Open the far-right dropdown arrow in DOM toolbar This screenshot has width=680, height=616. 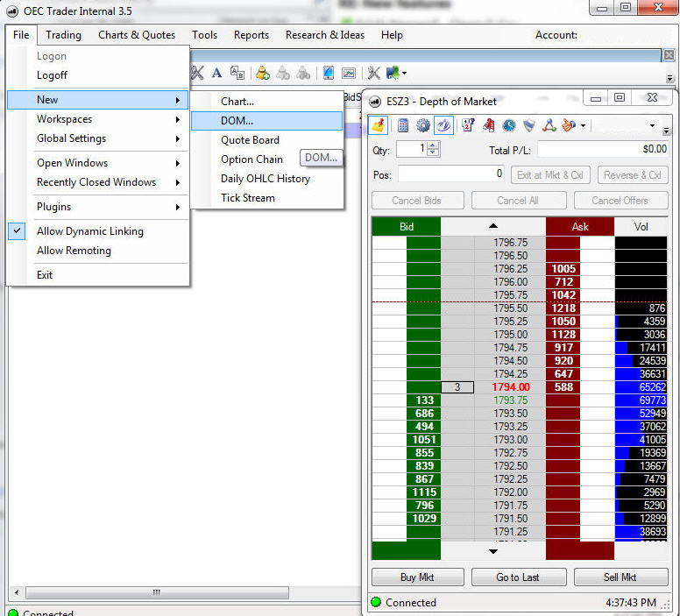pos(652,126)
